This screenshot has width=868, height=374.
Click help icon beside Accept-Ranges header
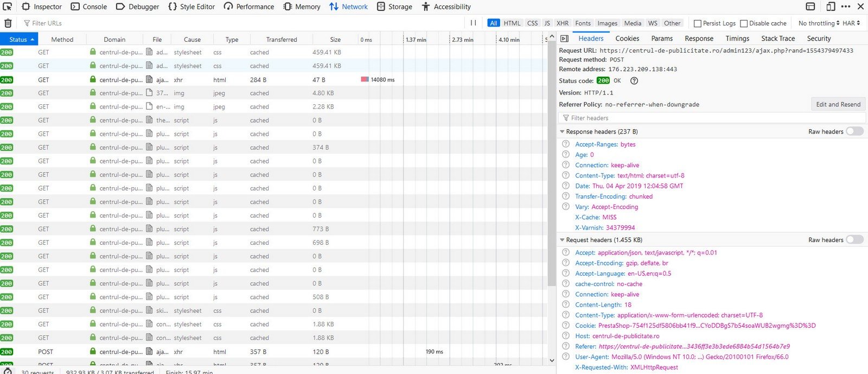(566, 144)
